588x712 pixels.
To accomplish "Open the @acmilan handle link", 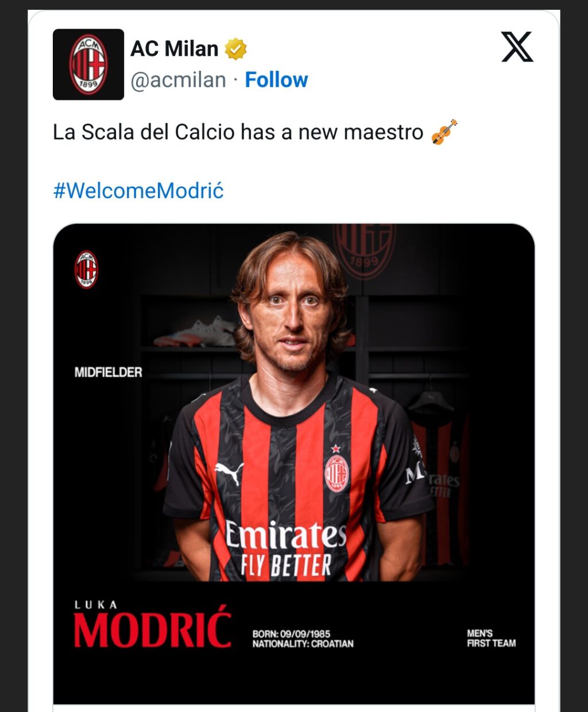I will (179, 80).
